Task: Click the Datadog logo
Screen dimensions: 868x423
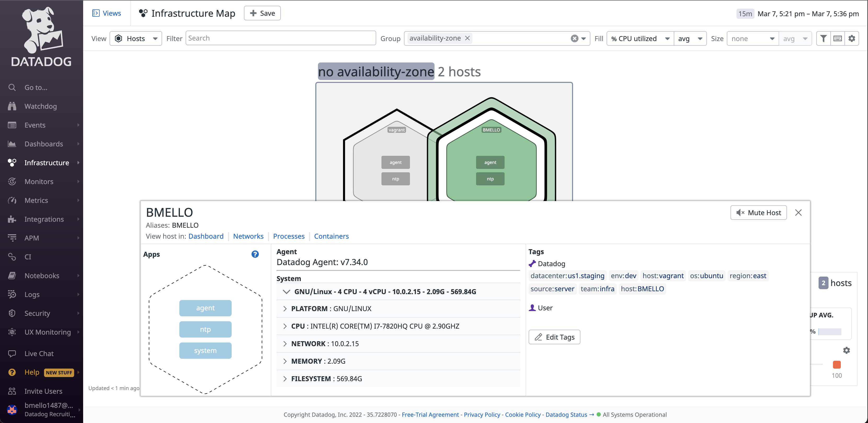Action: 42,36
